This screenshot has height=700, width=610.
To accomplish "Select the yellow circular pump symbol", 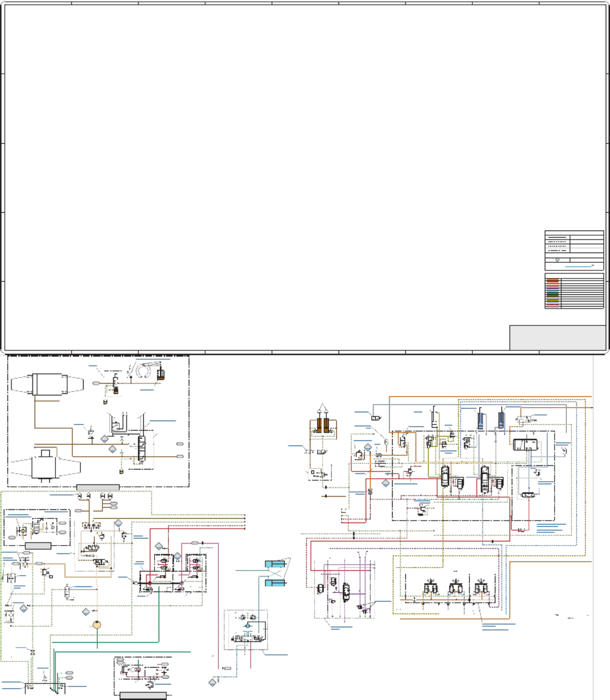I will tap(97, 624).
